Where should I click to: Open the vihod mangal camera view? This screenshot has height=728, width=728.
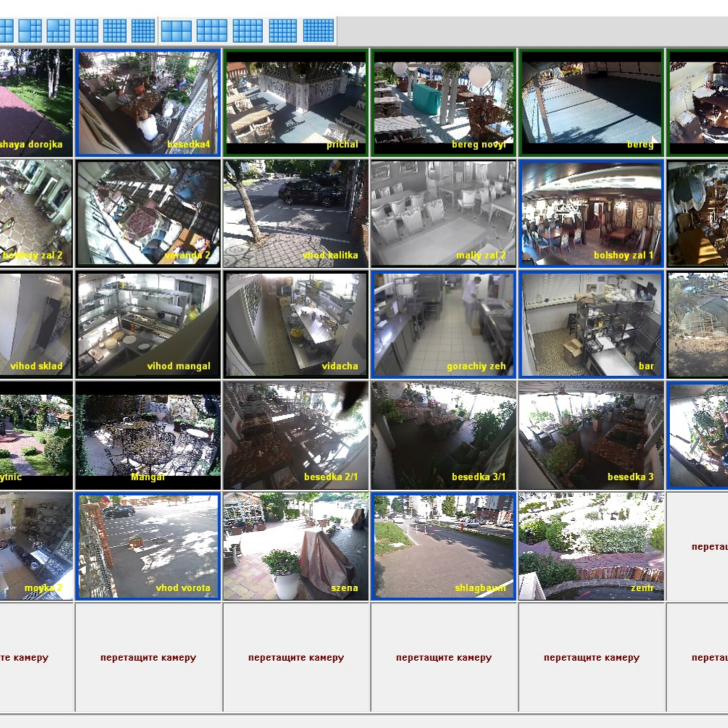[x=148, y=324]
